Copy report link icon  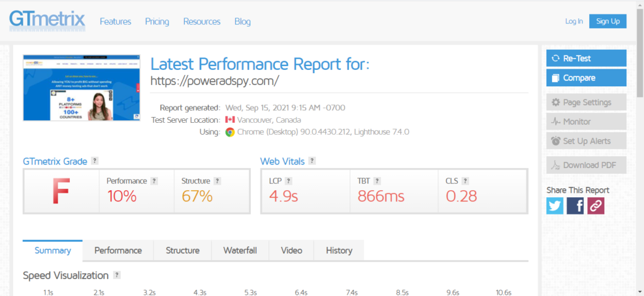click(x=596, y=206)
